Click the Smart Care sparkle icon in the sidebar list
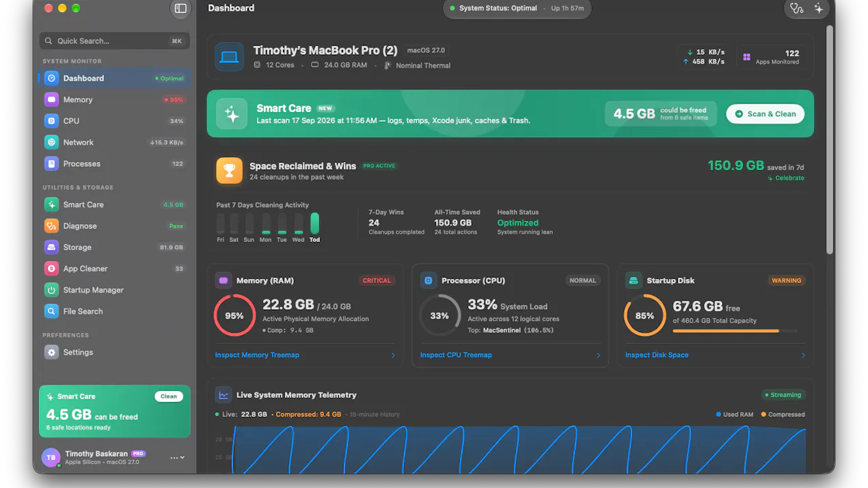The width and height of the screenshot is (868, 488). click(x=51, y=204)
